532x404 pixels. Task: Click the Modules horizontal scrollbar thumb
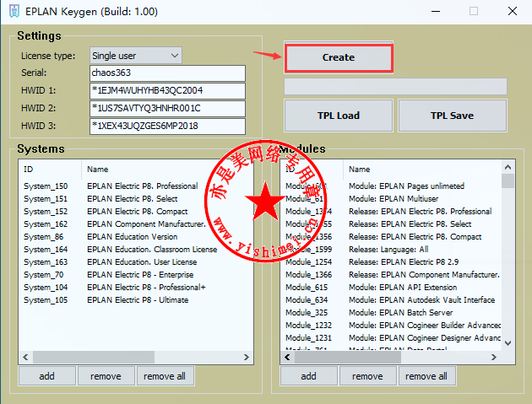[x=348, y=357]
